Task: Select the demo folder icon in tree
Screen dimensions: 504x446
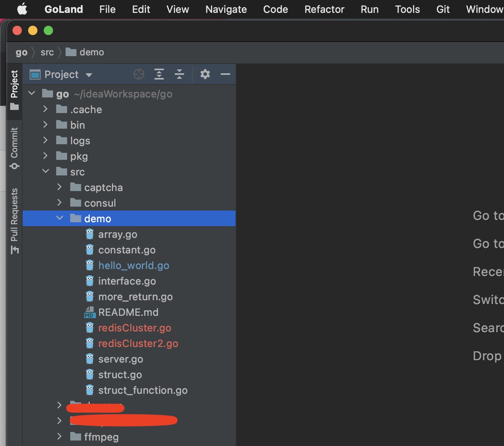Action: pyautogui.click(x=76, y=218)
